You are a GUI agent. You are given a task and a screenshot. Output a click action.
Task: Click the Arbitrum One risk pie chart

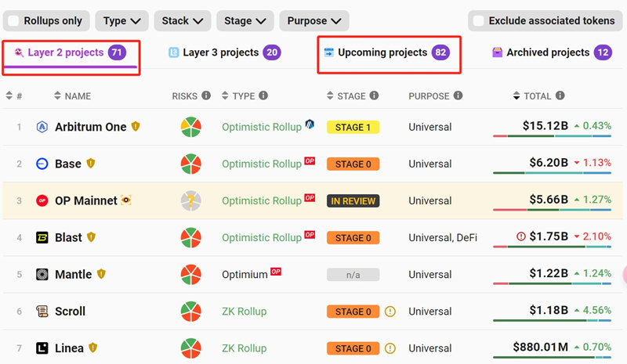191,127
